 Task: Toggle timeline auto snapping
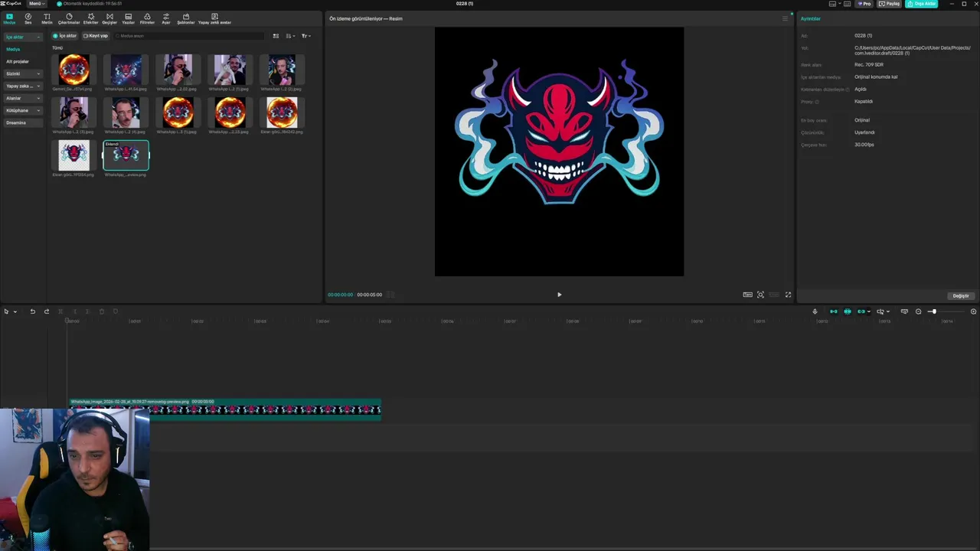coord(847,311)
